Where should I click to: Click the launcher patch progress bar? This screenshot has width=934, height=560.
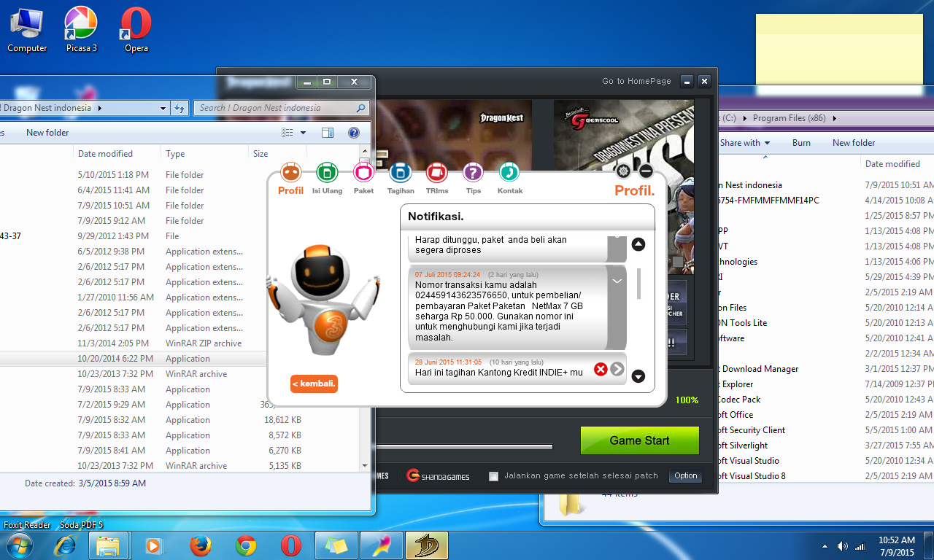click(464, 446)
